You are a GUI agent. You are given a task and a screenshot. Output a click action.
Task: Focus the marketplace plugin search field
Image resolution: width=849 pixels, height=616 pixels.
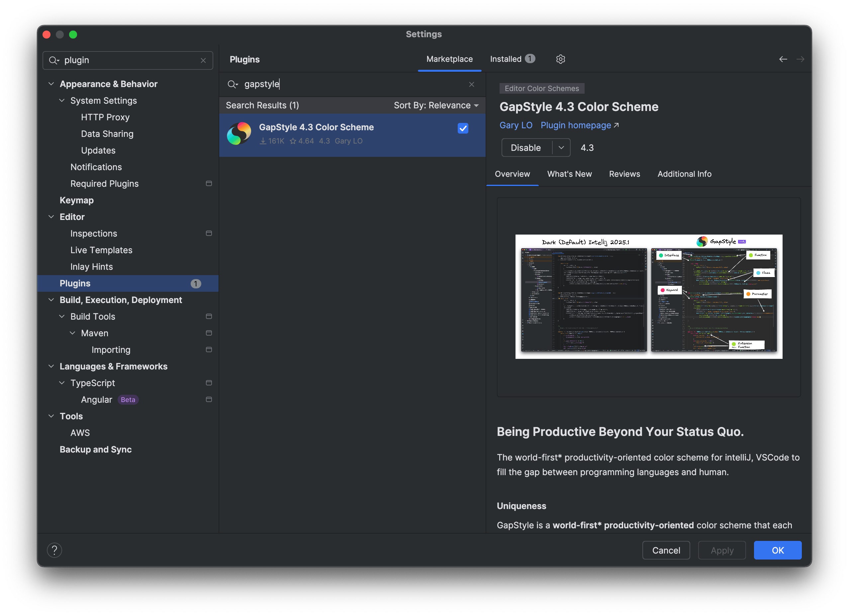click(x=352, y=84)
